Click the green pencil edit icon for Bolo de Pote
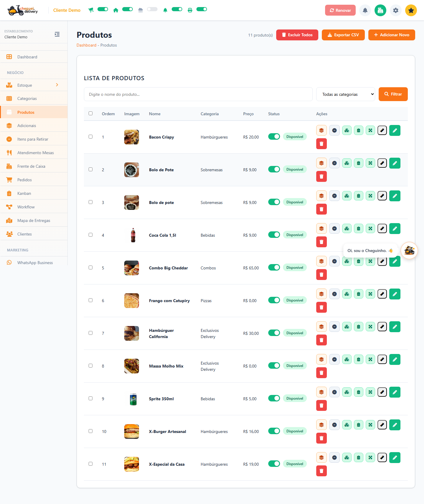This screenshot has height=504, width=424. (395, 163)
